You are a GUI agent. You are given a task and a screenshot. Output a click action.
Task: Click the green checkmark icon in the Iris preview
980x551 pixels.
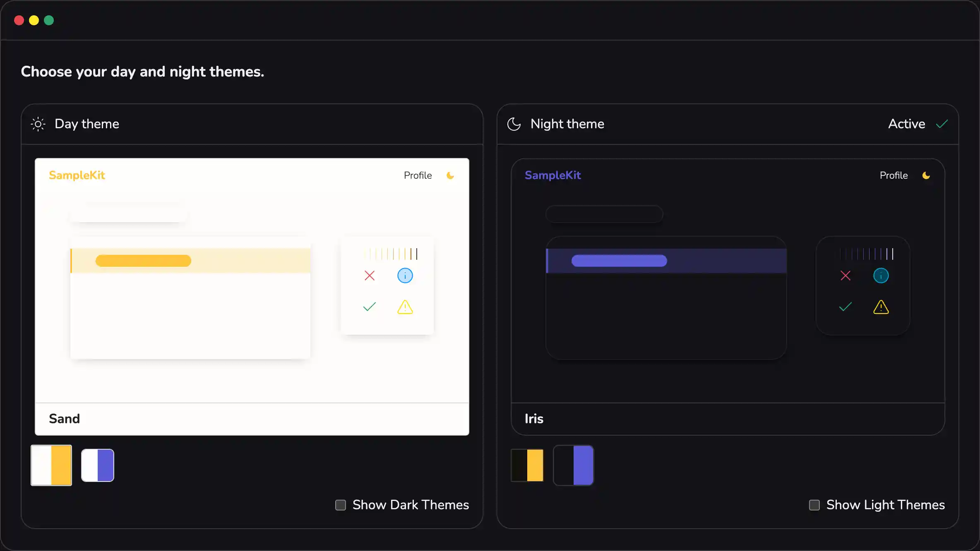845,307
